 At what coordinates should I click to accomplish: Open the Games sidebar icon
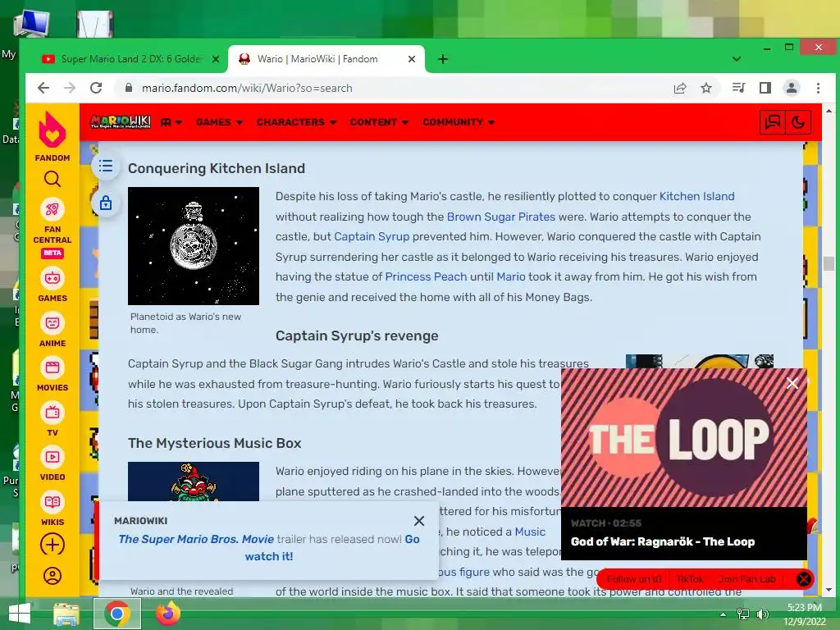[52, 278]
